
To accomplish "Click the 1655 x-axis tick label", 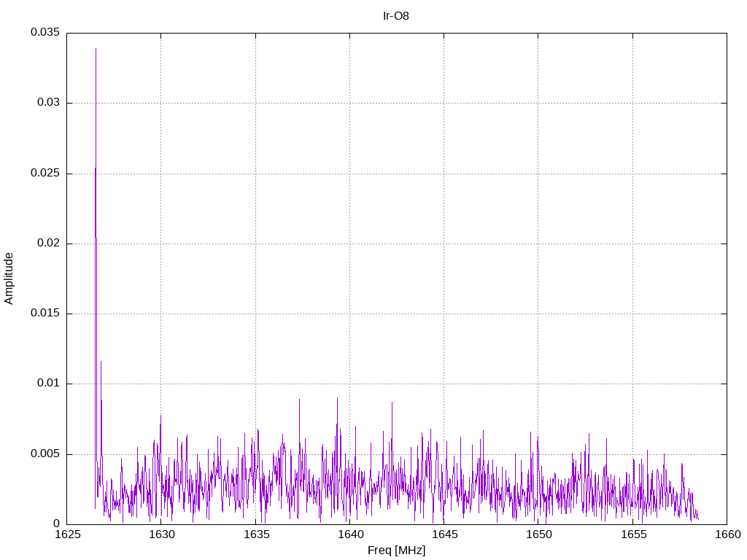I will (632, 535).
